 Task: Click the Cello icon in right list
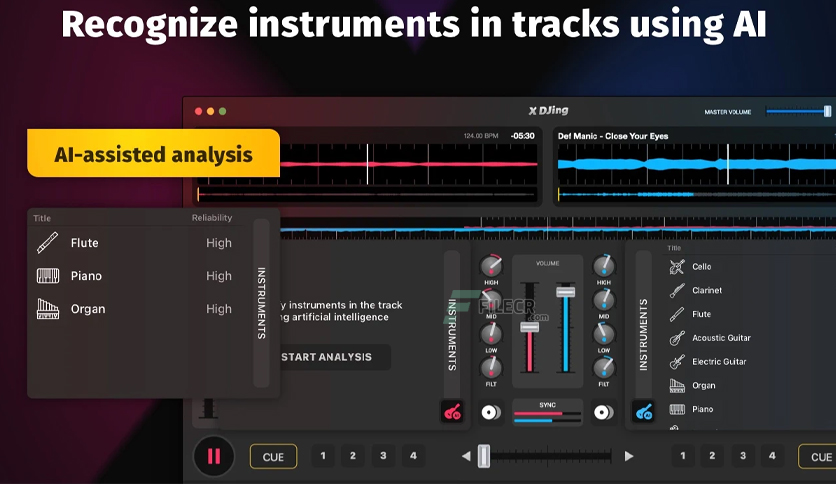click(677, 267)
